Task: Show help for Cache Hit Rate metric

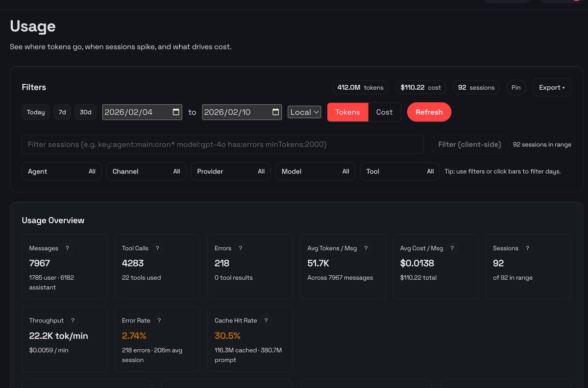Action: point(266,320)
